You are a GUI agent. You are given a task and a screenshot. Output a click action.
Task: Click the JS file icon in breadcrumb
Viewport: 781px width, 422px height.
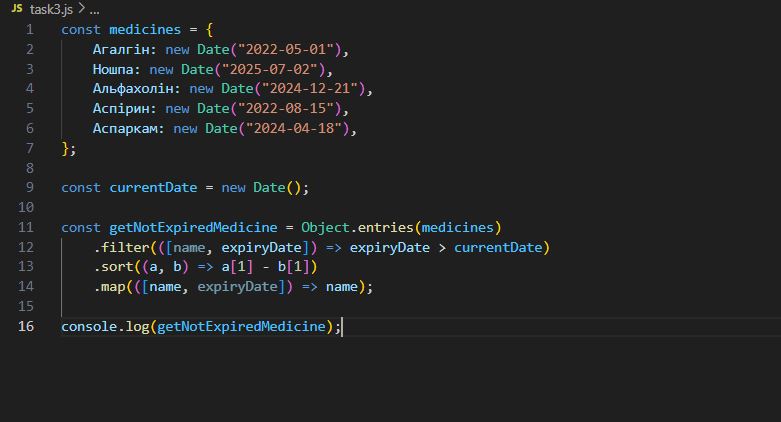click(x=16, y=8)
